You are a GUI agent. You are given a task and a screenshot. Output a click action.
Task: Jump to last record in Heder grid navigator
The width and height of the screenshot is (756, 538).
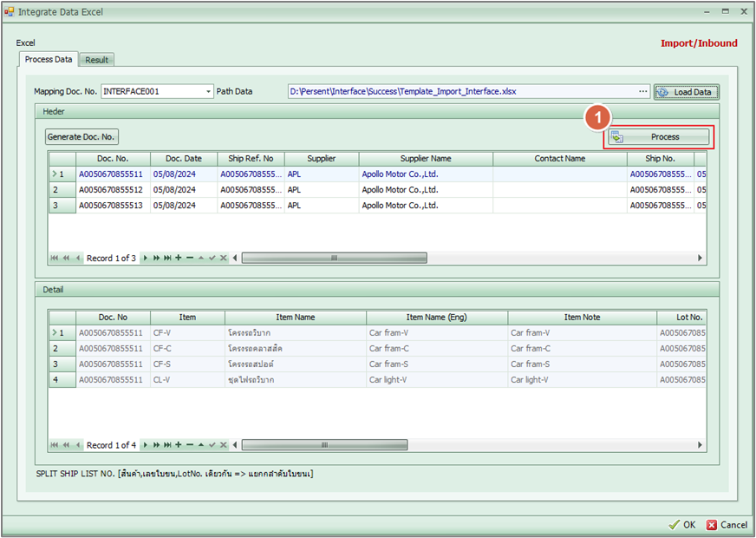167,259
